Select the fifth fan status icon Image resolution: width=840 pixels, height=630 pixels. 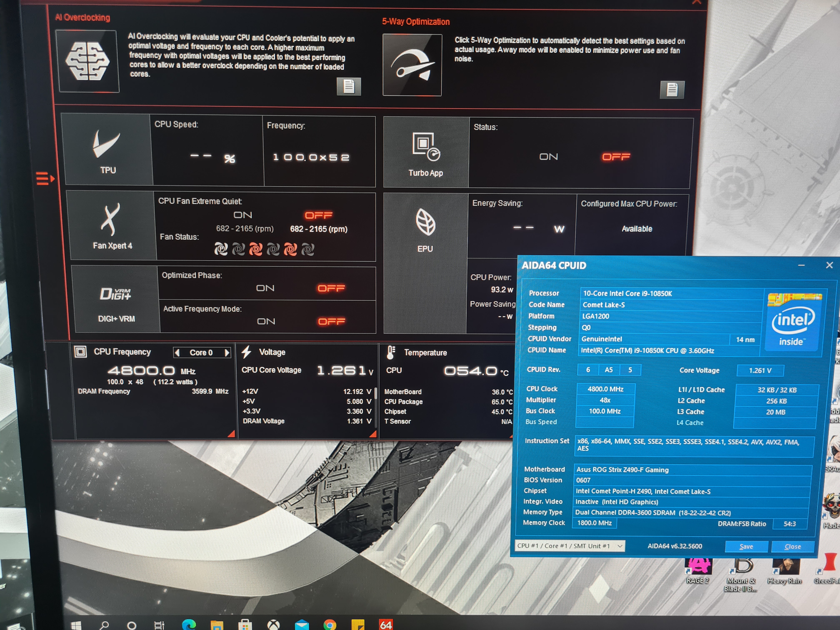tap(290, 249)
